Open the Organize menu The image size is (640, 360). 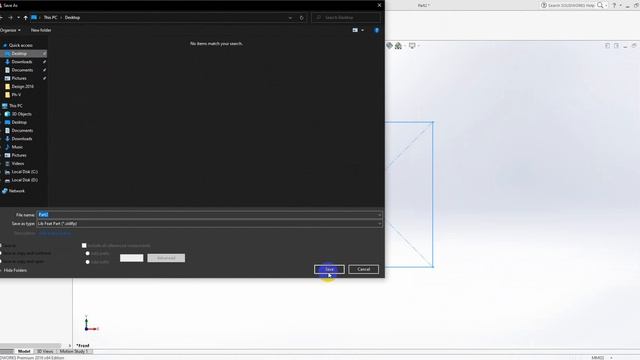[x=10, y=30]
